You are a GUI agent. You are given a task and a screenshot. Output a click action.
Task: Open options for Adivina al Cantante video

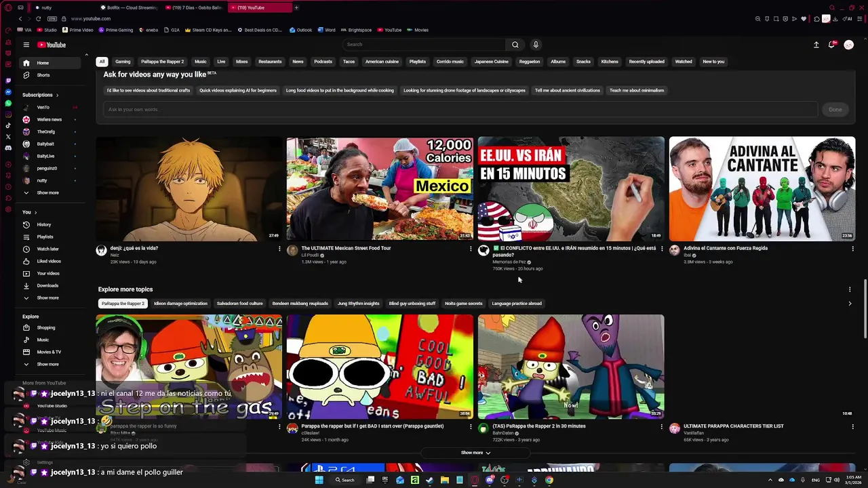pos(853,249)
